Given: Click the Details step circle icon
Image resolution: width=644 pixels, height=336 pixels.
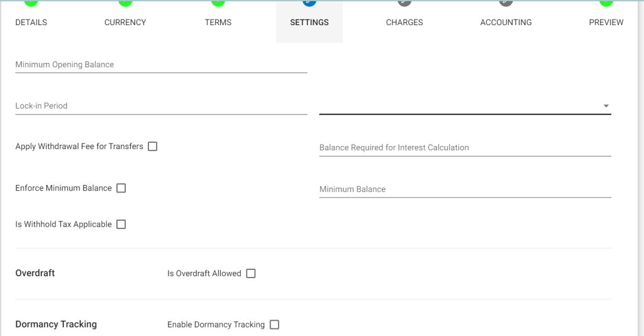Looking at the screenshot, I should click(x=31, y=3).
